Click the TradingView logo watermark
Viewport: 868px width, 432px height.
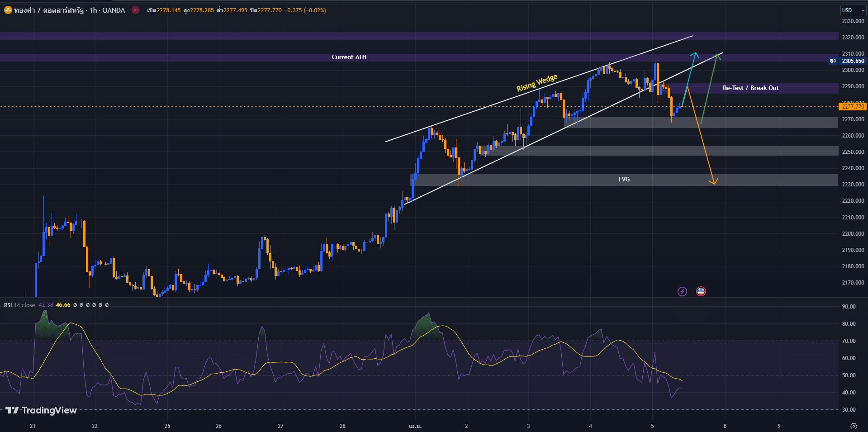[41, 410]
